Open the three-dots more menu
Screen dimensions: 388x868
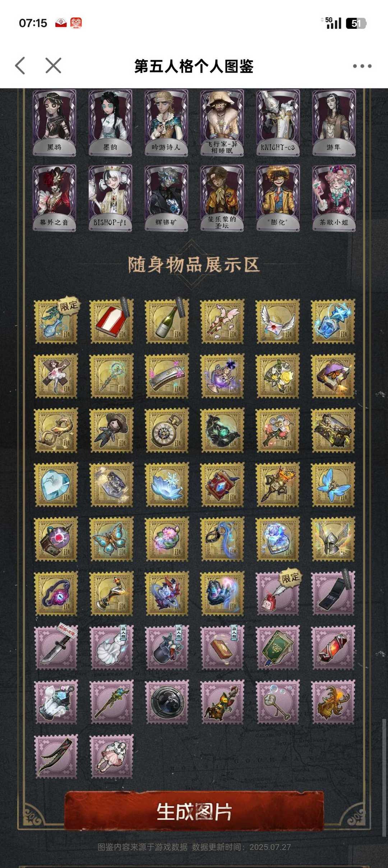tap(362, 66)
